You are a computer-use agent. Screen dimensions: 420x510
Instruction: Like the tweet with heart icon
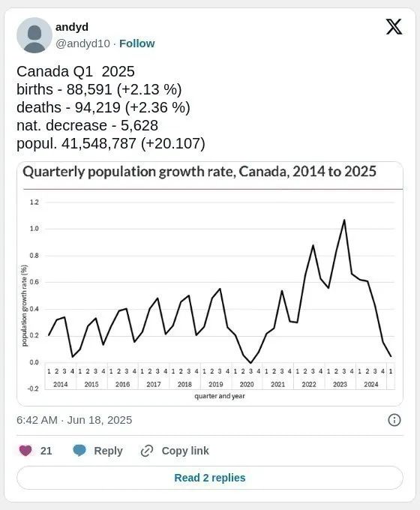coord(25,451)
